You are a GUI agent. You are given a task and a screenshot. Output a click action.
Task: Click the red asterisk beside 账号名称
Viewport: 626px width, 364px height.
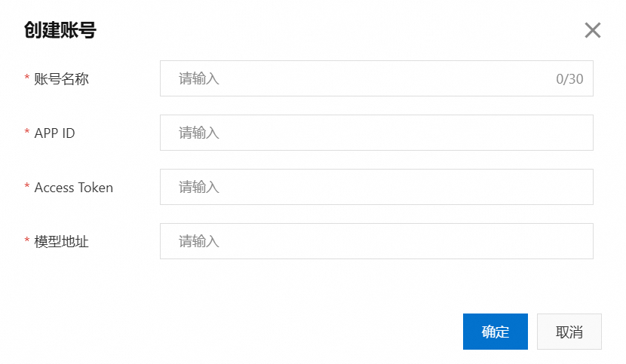click(x=27, y=78)
